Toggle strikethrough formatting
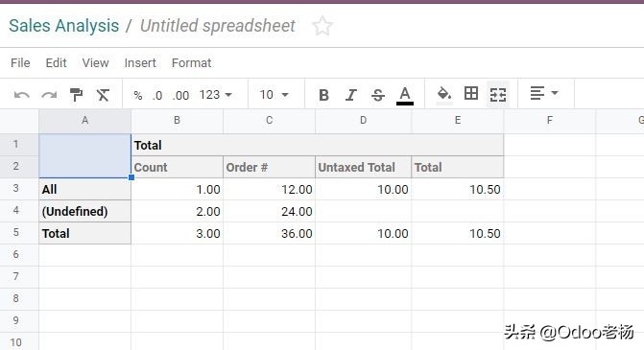Screen dimensions: 644x350 tap(378, 95)
